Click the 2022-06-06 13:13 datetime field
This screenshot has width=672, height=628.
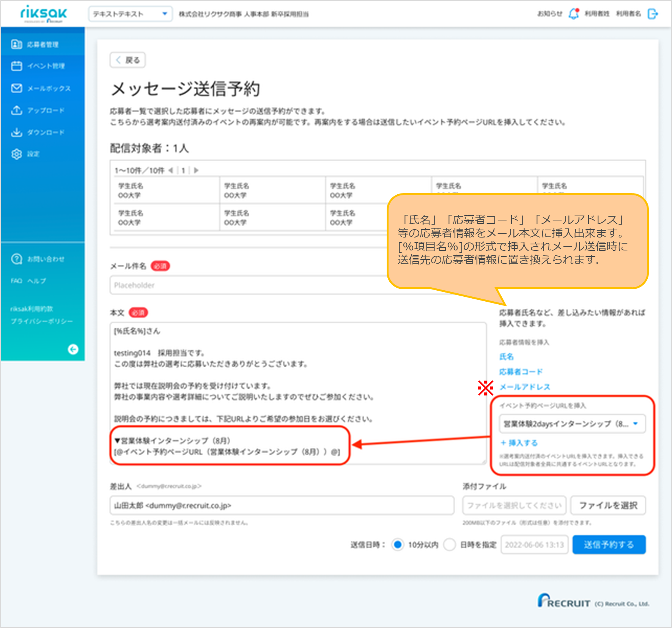[x=534, y=544]
